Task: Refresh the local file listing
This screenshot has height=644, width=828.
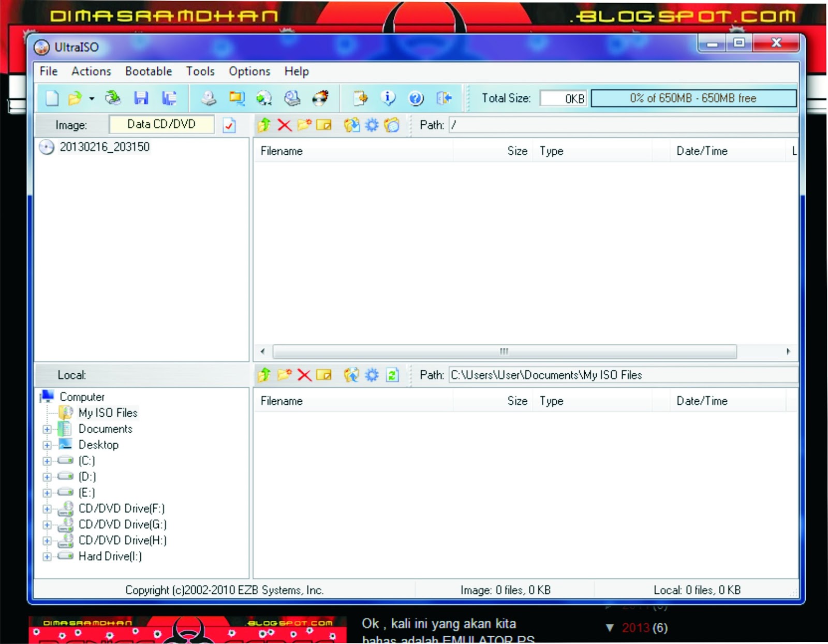Action: pyautogui.click(x=392, y=375)
